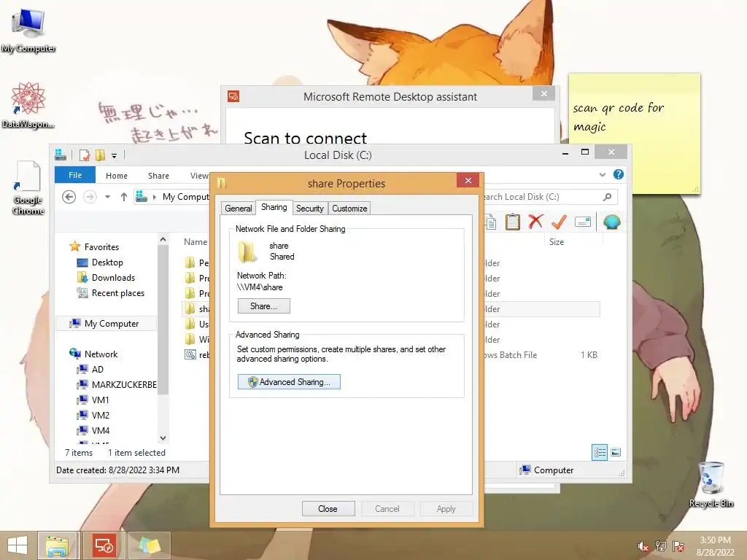Select the AD network computer
747x560 pixels.
(97, 369)
